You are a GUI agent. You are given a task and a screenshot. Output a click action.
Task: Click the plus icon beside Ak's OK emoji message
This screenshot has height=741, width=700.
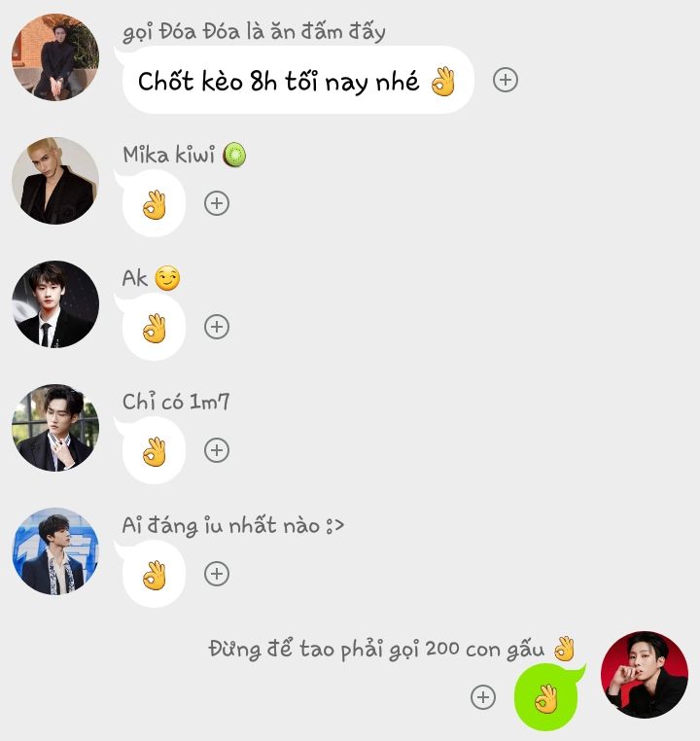click(217, 327)
